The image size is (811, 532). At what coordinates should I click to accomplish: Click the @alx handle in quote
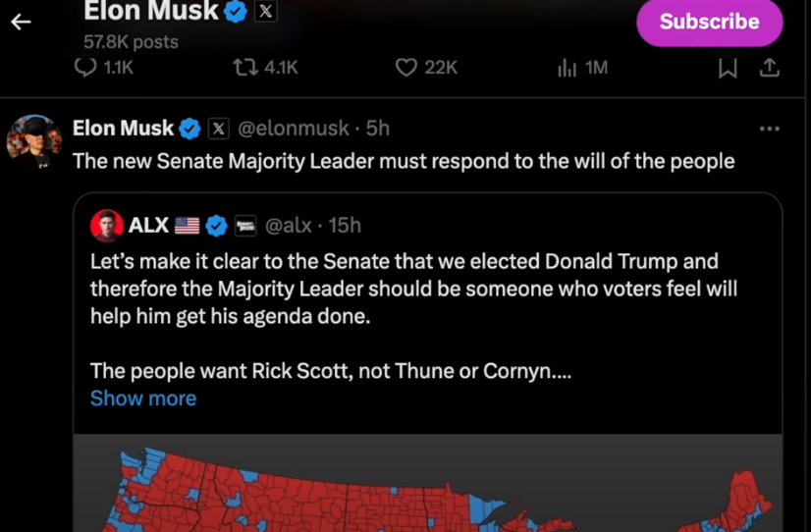click(x=289, y=226)
